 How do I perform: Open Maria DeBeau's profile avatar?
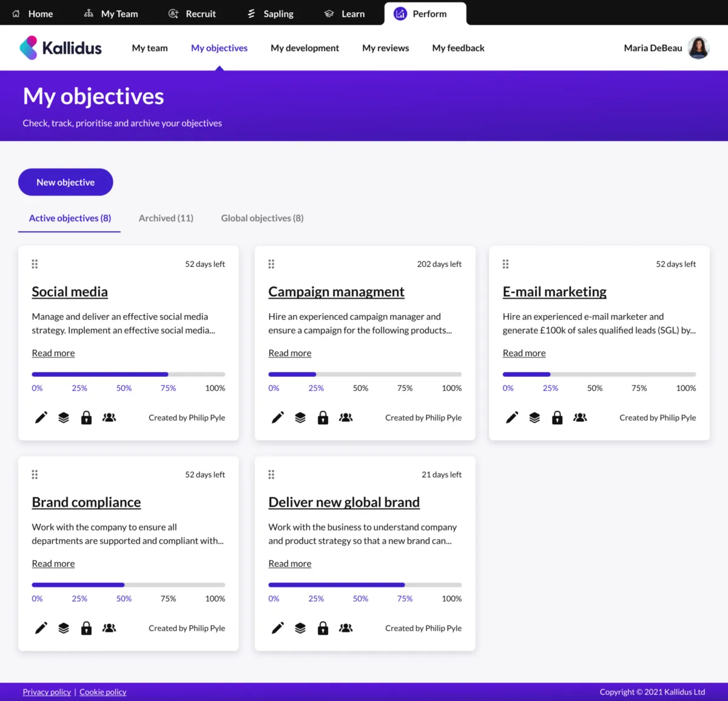coord(698,48)
